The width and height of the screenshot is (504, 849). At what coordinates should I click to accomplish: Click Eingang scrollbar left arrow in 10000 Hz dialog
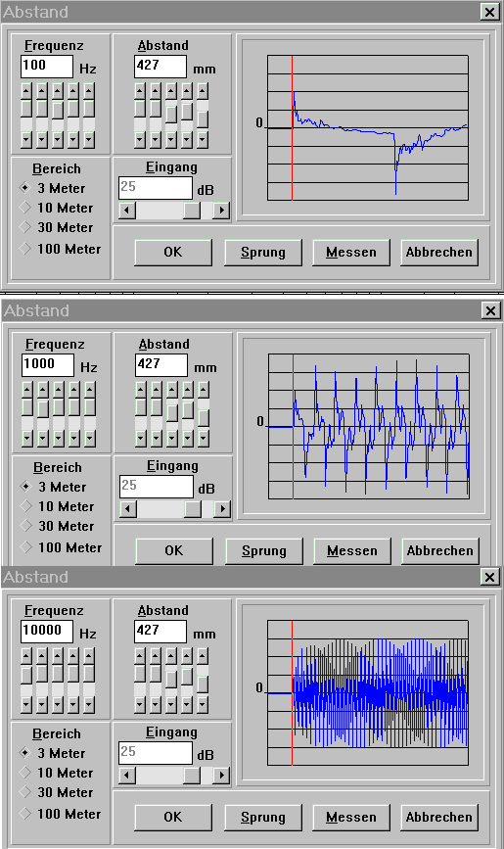tap(127, 776)
